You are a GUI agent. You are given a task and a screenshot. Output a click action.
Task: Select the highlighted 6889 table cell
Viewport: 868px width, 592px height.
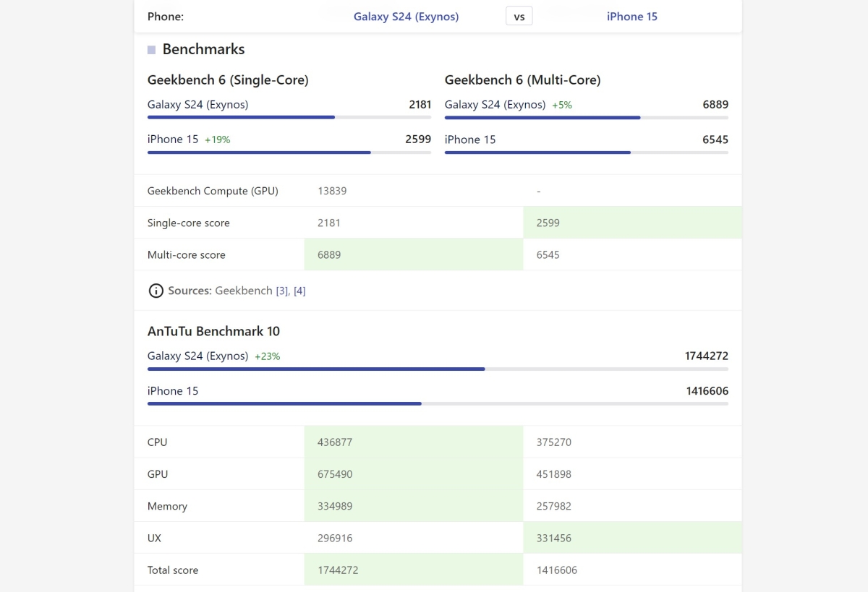tap(414, 254)
